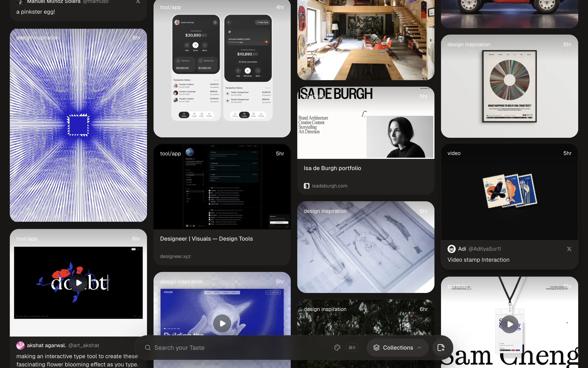Open the red vehicle photo card

click(x=510, y=14)
